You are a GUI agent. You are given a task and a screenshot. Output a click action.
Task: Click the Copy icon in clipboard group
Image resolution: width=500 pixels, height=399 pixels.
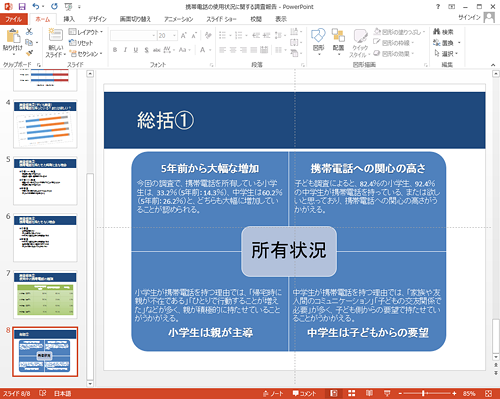pyautogui.click(x=29, y=42)
